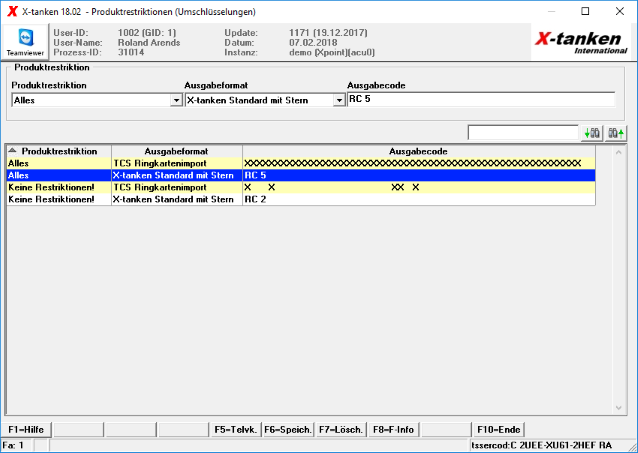Click the F5=Telvk. button
The image size is (638, 453).
click(236, 430)
